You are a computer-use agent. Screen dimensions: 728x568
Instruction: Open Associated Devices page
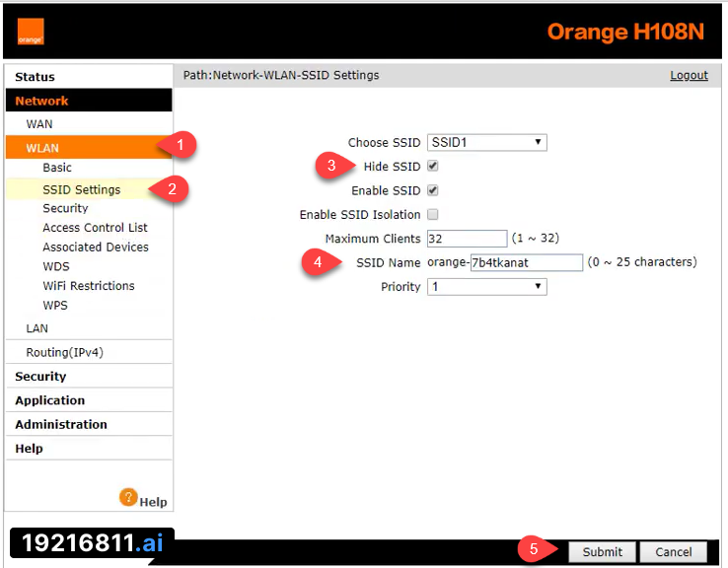95,247
